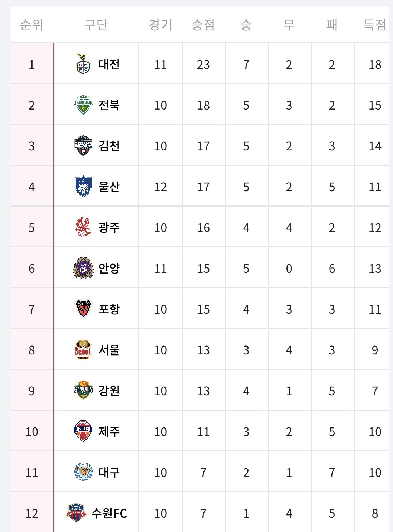The image size is (393, 532).
Task: Click the 승점 column header
Action: coord(203,25)
